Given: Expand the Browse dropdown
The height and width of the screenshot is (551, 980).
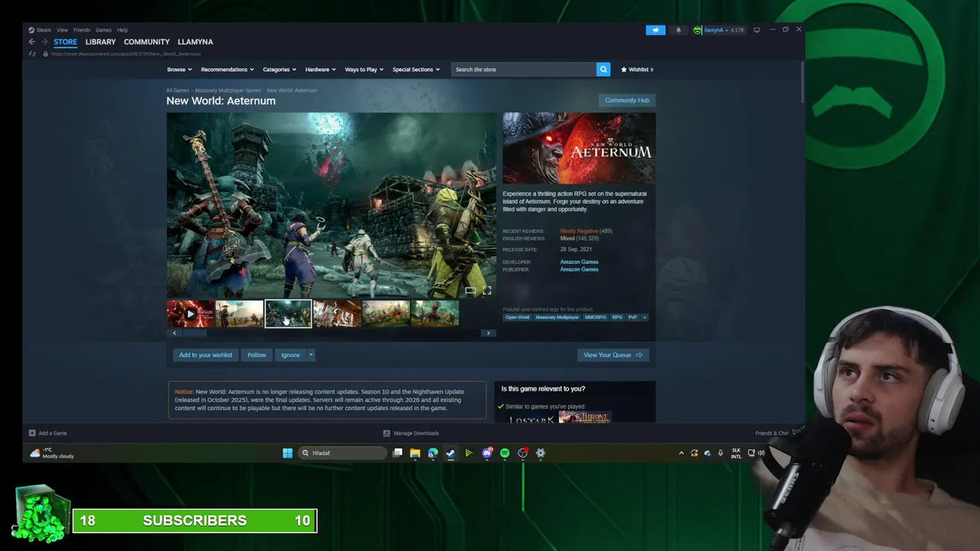Looking at the screenshot, I should (179, 70).
